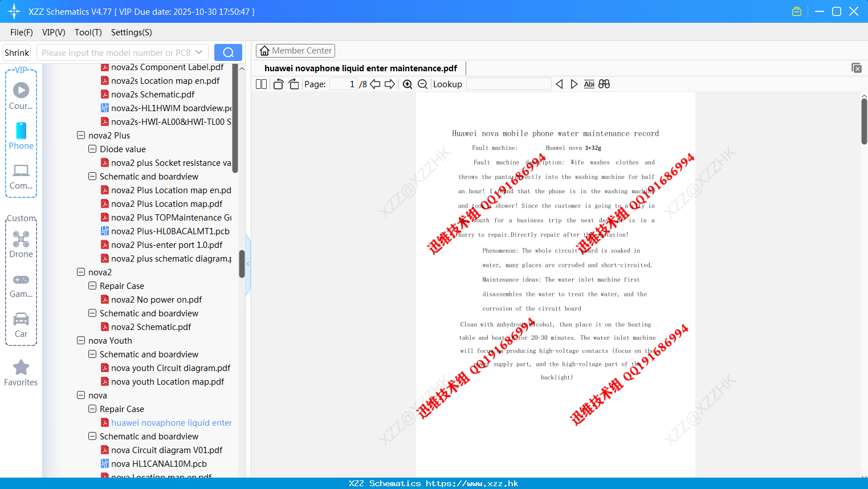
Task: Zoom in on the PDF
Action: (x=407, y=84)
